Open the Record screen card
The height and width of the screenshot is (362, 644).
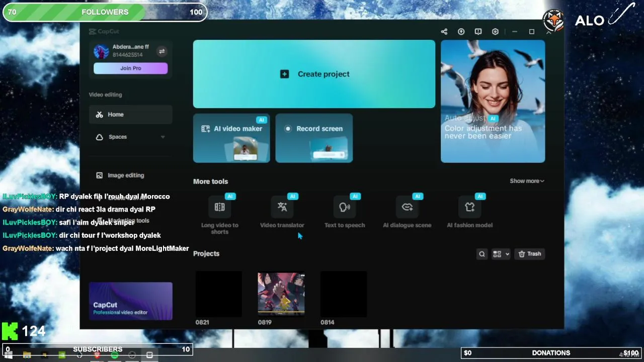314,138
